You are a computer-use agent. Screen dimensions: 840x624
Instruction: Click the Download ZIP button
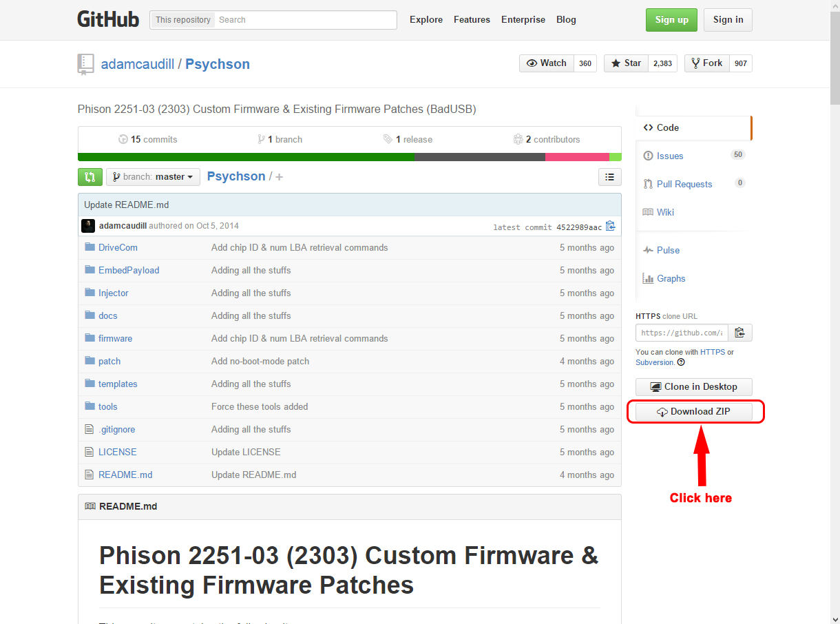click(x=694, y=412)
